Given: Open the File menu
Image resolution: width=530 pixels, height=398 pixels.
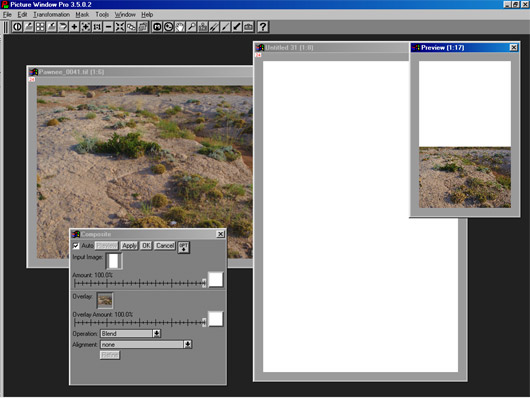Looking at the screenshot, I should pyautogui.click(x=7, y=15).
